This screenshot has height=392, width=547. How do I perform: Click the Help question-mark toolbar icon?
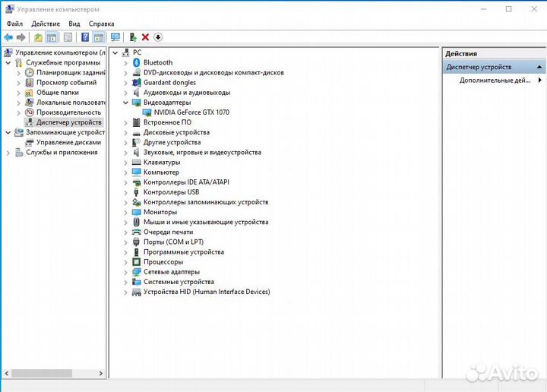pos(85,37)
